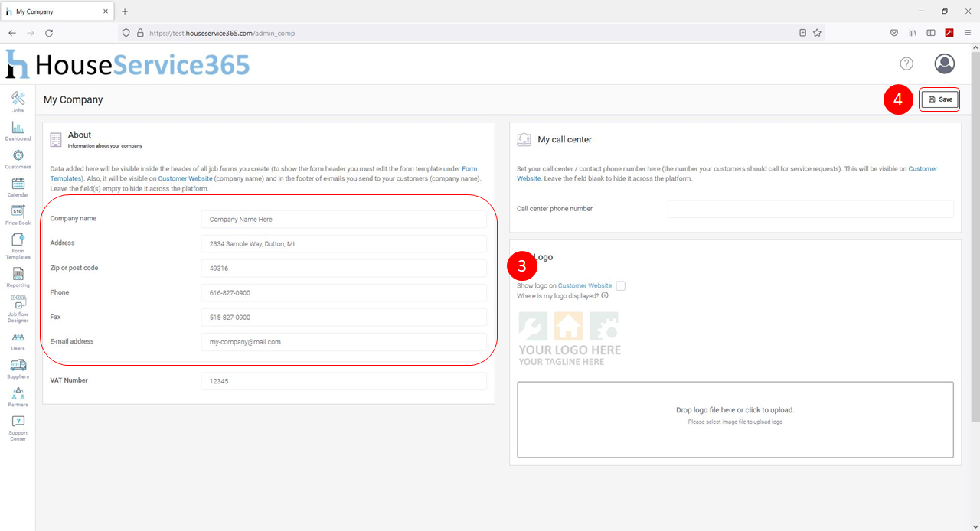980x531 pixels.
Task: Open a new browser tab with the plus button
Action: click(x=125, y=11)
